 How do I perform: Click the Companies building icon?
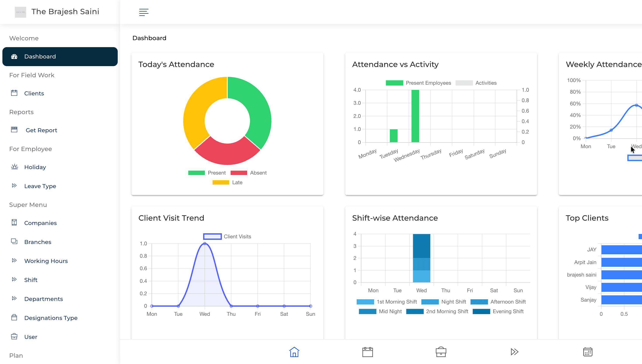(14, 223)
